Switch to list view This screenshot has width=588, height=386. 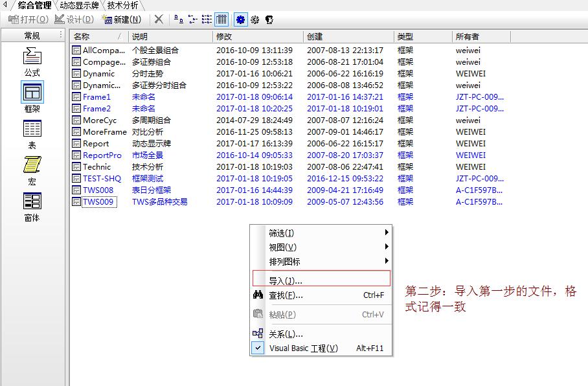(x=207, y=19)
